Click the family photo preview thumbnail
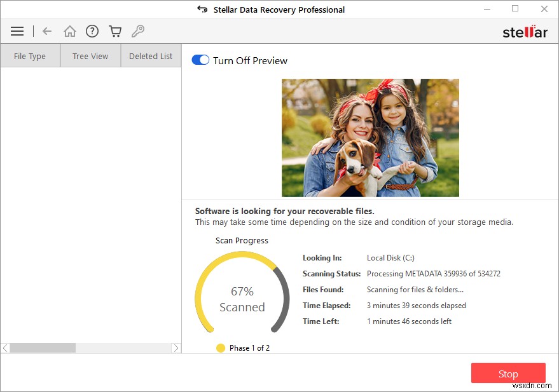 tap(369, 137)
